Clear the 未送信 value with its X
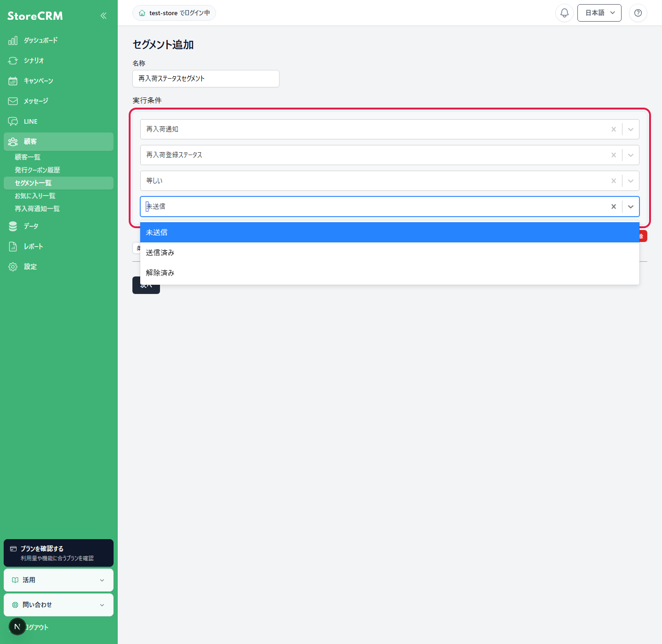This screenshot has width=662, height=644. (613, 207)
